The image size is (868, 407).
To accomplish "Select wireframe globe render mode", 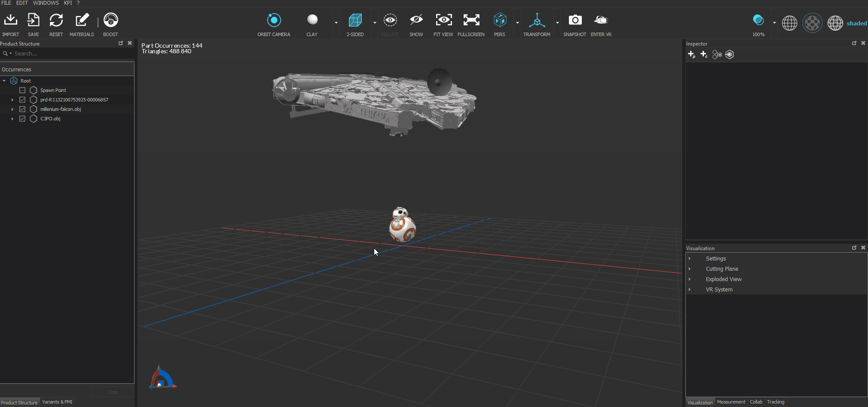I will pos(789,23).
